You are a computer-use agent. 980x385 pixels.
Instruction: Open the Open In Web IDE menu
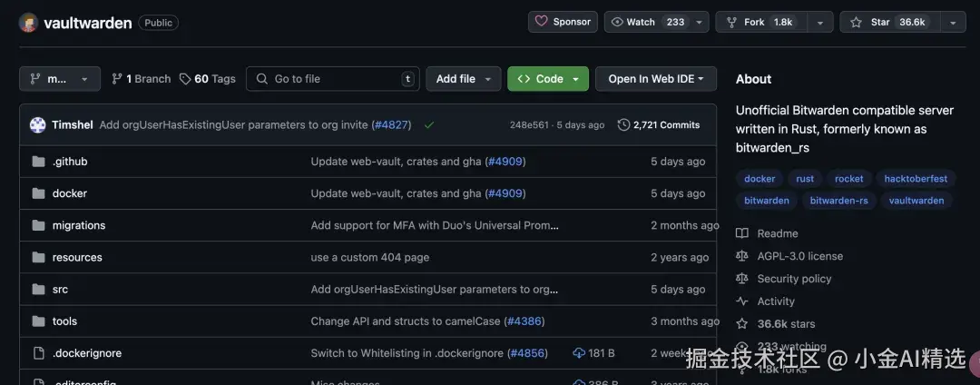pyautogui.click(x=656, y=79)
